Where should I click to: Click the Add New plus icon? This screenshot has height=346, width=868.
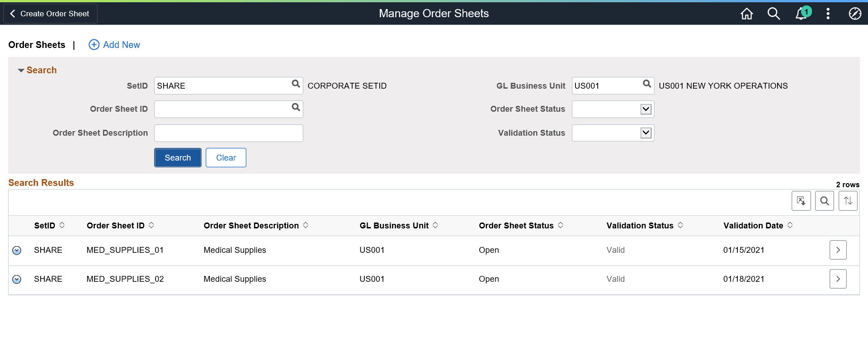[94, 44]
